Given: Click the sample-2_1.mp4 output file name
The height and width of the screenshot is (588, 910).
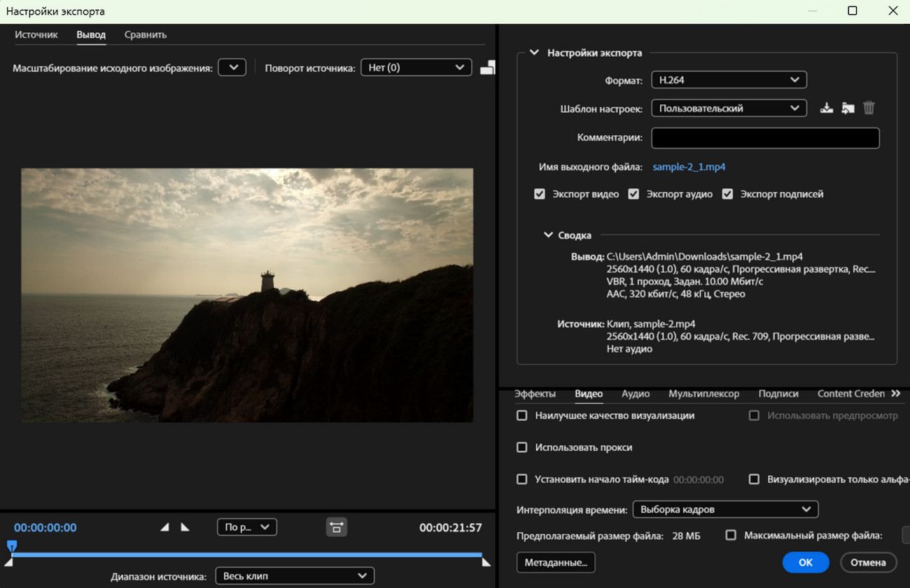Looking at the screenshot, I should click(x=689, y=167).
